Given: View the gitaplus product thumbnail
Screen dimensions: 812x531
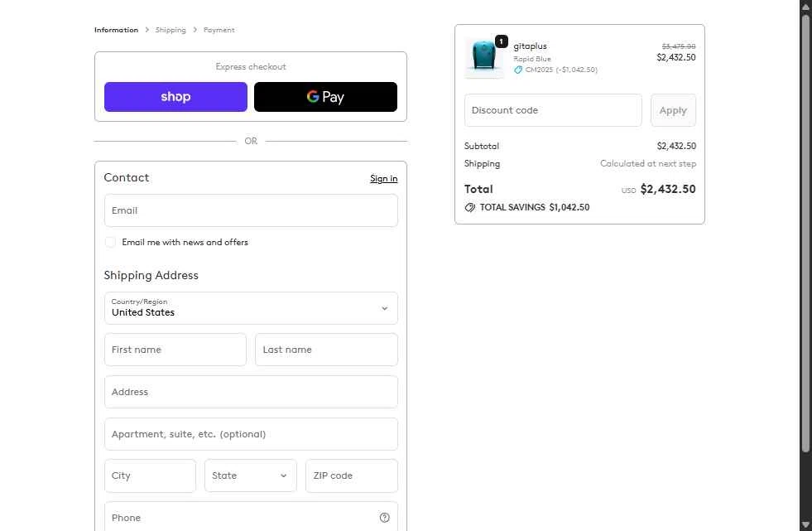Looking at the screenshot, I should (x=483, y=57).
